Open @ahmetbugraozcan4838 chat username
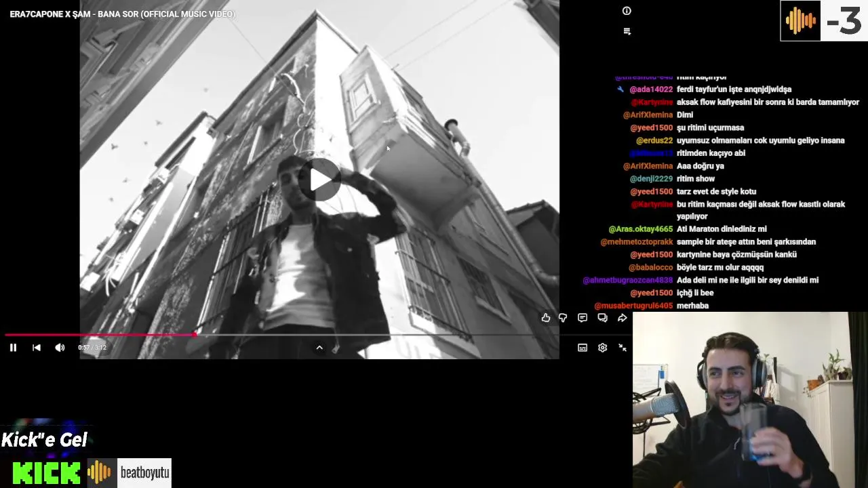This screenshot has height=488, width=868. tap(628, 281)
